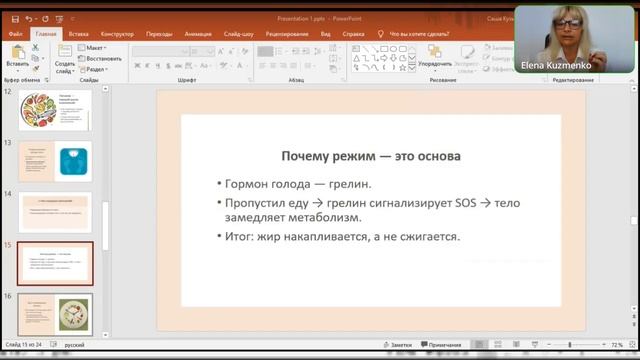Switch to the Вид tab
The image size is (640, 360).
coord(325,34)
